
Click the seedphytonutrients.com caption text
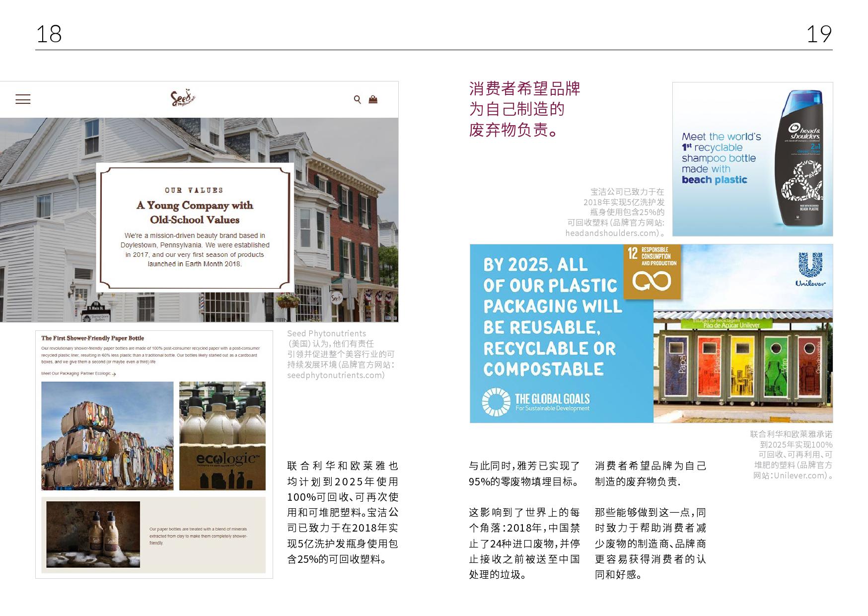point(336,376)
